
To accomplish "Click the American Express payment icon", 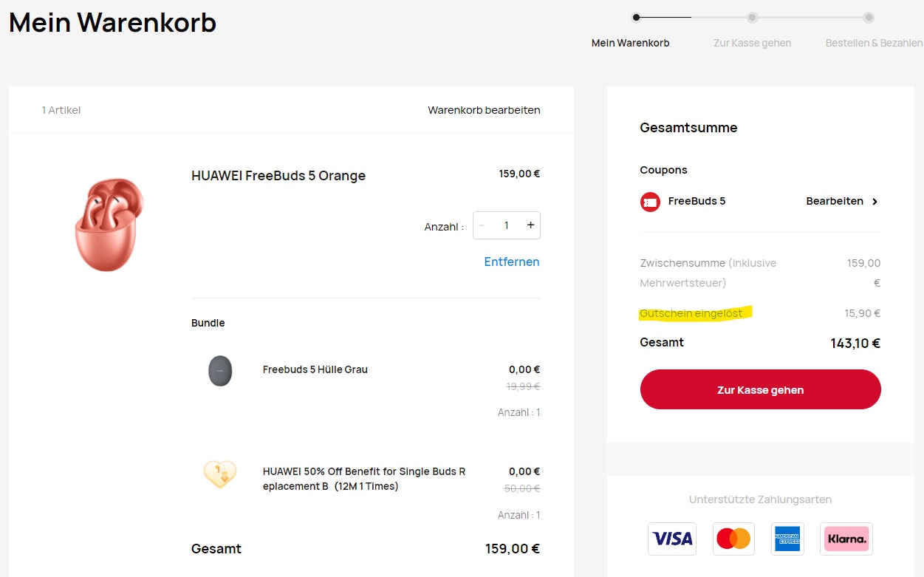I will [787, 539].
